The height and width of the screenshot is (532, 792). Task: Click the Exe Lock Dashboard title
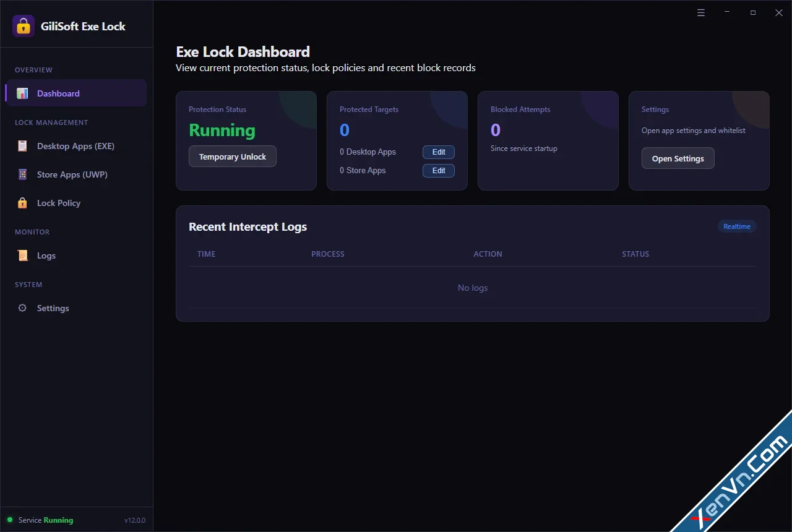243,52
